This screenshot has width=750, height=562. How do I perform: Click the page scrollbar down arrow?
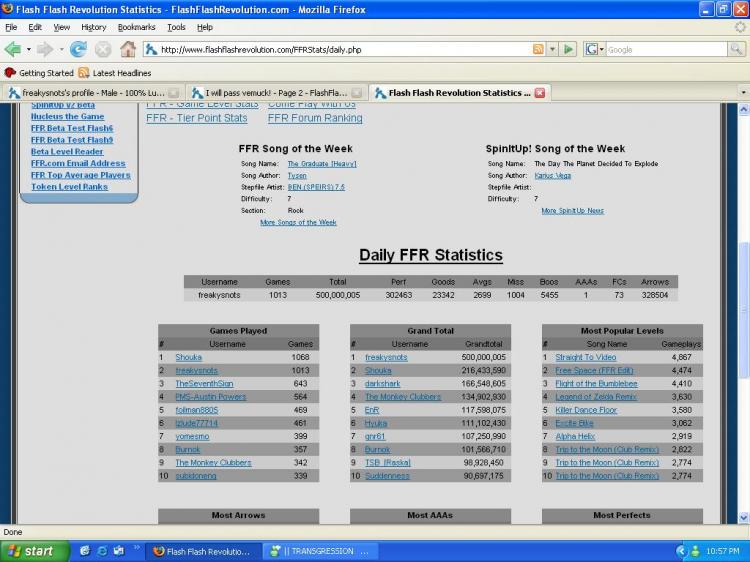click(x=743, y=517)
